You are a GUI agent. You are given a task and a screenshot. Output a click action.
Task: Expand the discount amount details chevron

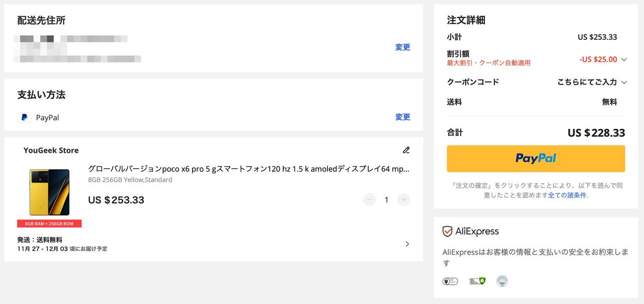click(x=624, y=59)
